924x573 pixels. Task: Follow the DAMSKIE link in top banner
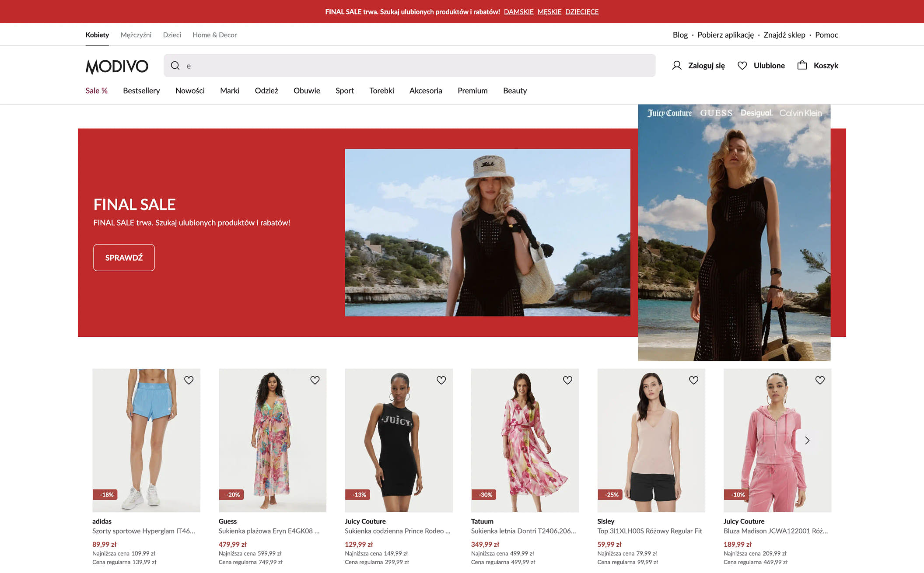(x=518, y=12)
